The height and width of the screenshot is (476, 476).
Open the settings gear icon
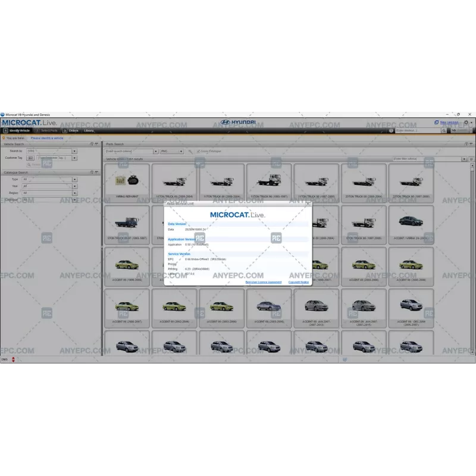(x=466, y=123)
